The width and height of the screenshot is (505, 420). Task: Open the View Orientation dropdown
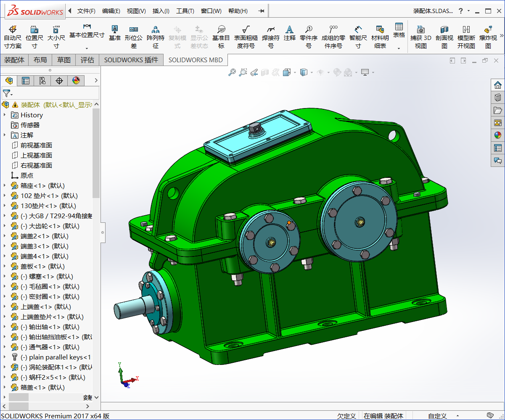(x=295, y=73)
